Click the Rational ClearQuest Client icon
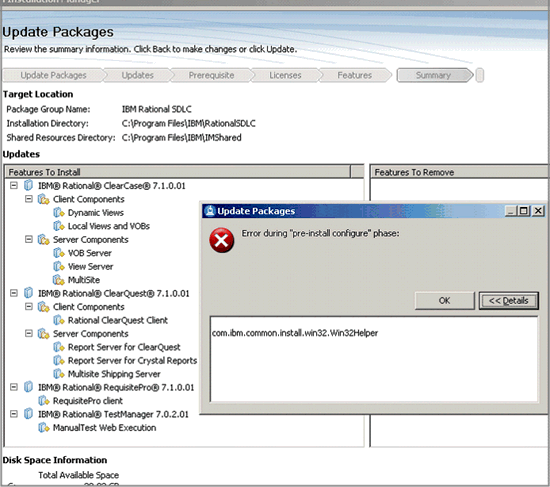The image size is (550, 487). 59,320
